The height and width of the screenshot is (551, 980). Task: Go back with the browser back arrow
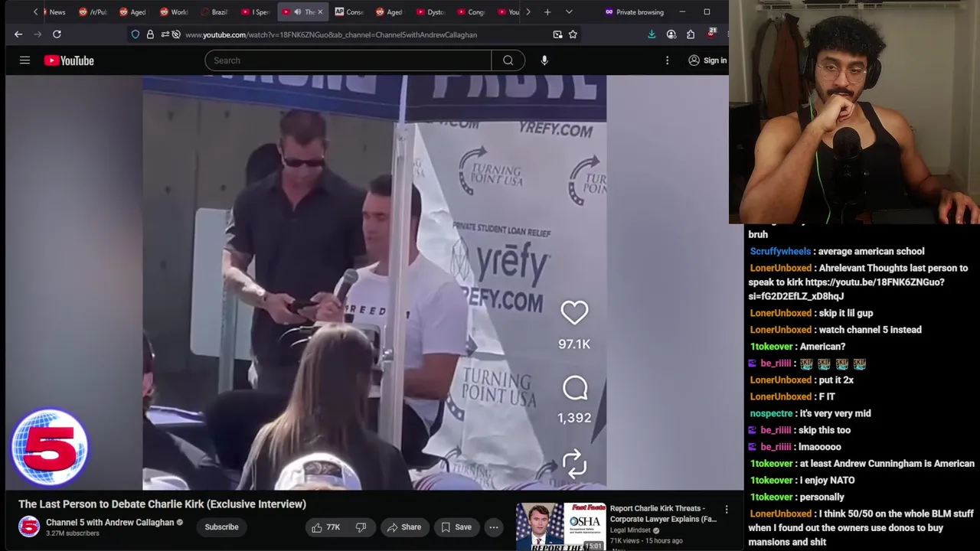pos(18,34)
